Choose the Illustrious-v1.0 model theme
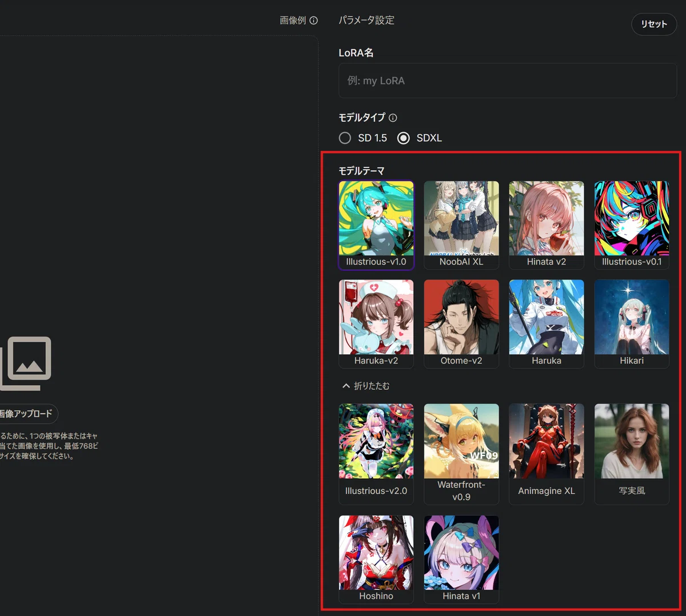Image resolution: width=686 pixels, height=616 pixels. tap(376, 225)
